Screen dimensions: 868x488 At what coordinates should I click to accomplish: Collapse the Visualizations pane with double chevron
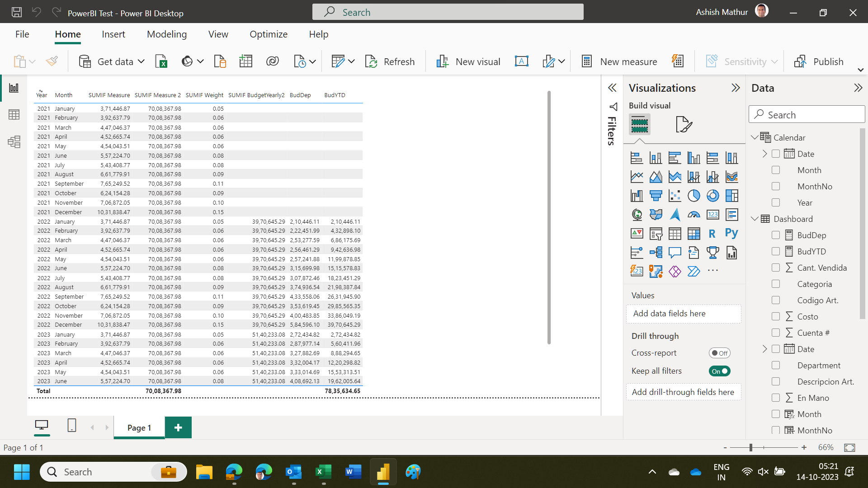tap(736, 88)
